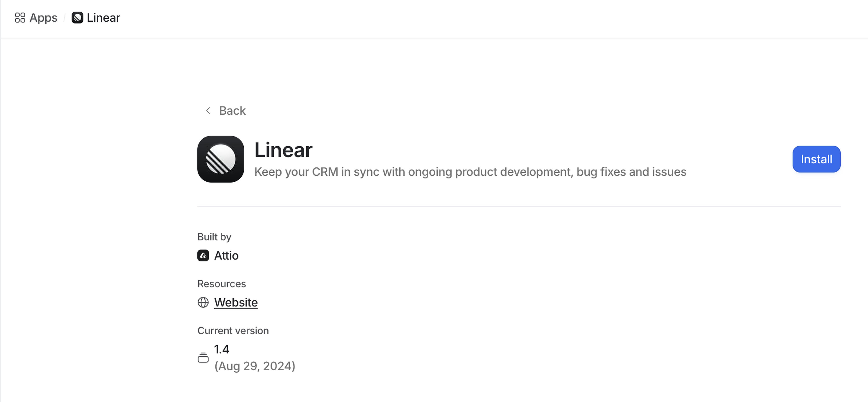Click the large Linear app logo
Image resolution: width=868 pixels, height=402 pixels.
coord(220,159)
